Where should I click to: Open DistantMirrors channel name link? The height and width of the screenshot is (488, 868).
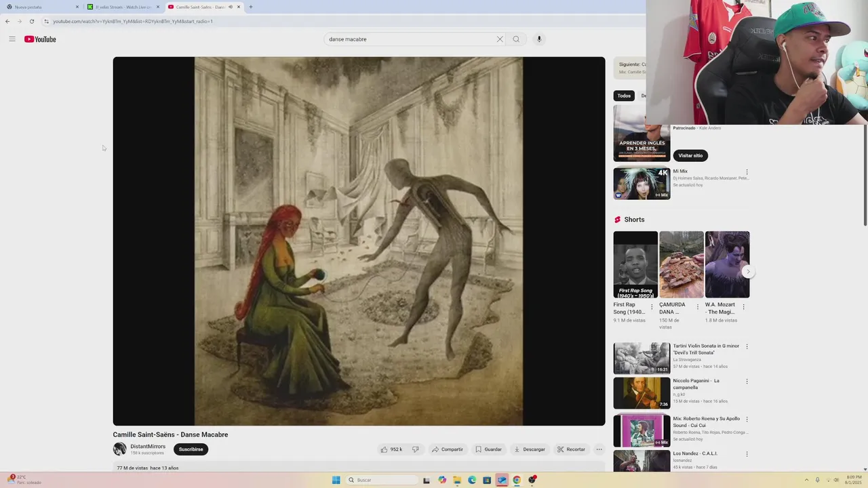point(148,447)
